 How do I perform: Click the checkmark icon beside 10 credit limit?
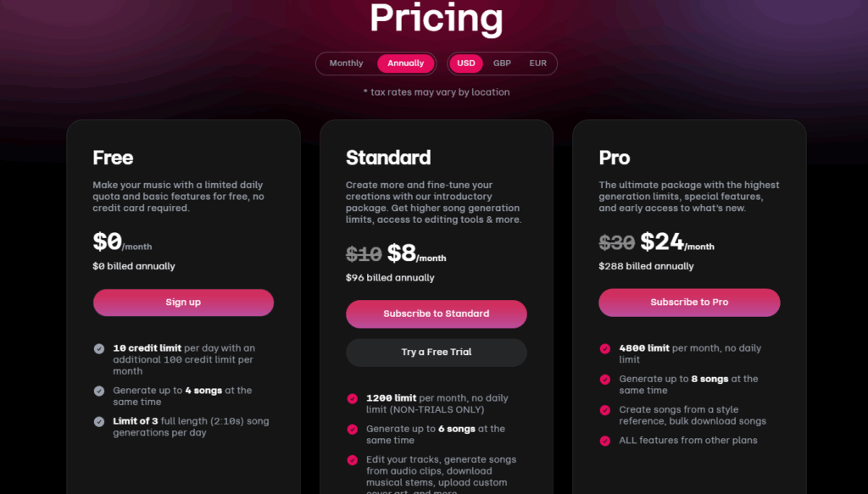99,348
